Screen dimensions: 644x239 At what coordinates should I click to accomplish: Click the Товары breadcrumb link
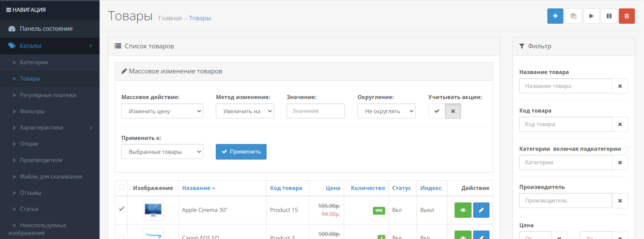[200, 18]
